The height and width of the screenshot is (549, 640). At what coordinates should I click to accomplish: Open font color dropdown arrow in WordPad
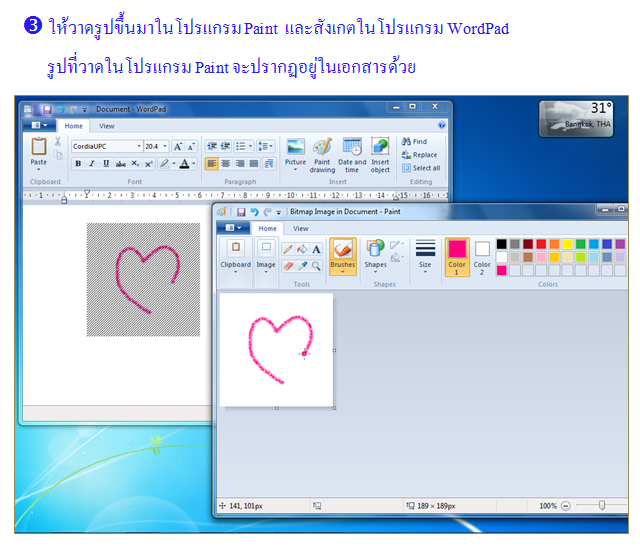point(194,164)
